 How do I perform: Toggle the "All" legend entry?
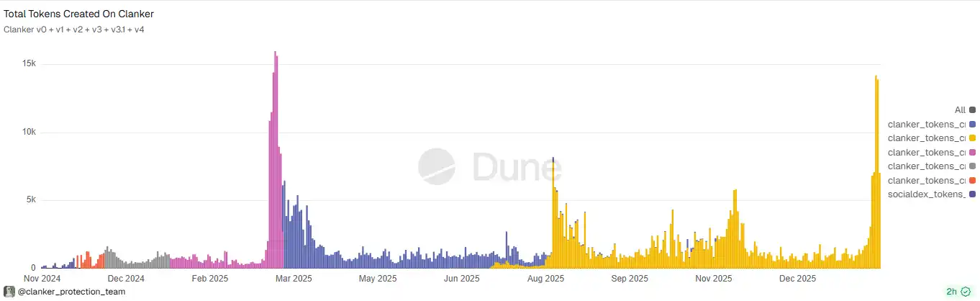(x=960, y=110)
